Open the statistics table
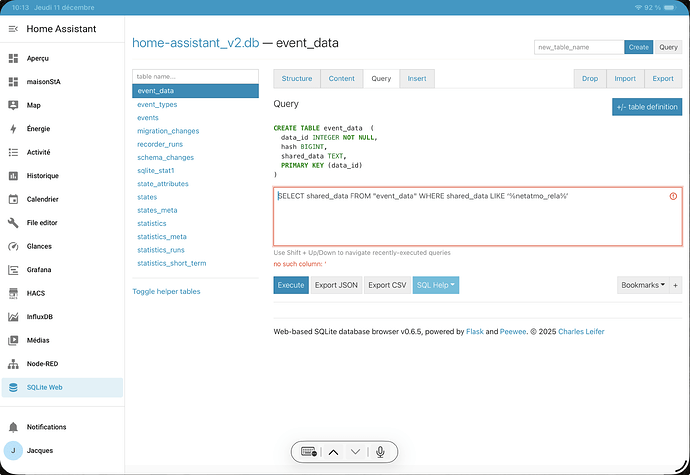The height and width of the screenshot is (475, 690). click(152, 224)
